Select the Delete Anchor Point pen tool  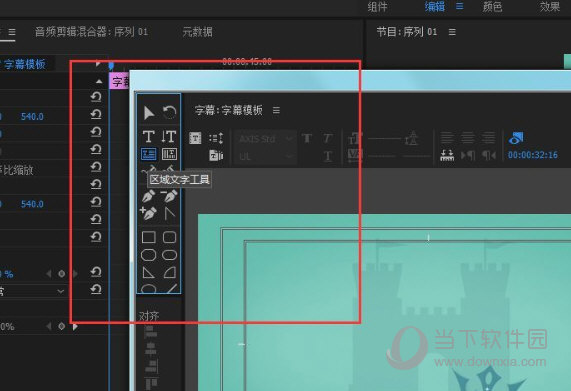click(x=169, y=196)
